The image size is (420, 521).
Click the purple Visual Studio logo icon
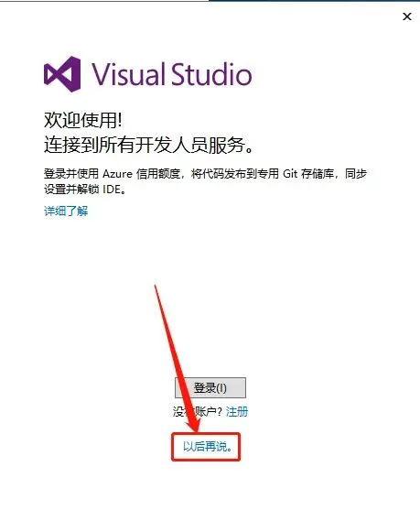point(62,74)
